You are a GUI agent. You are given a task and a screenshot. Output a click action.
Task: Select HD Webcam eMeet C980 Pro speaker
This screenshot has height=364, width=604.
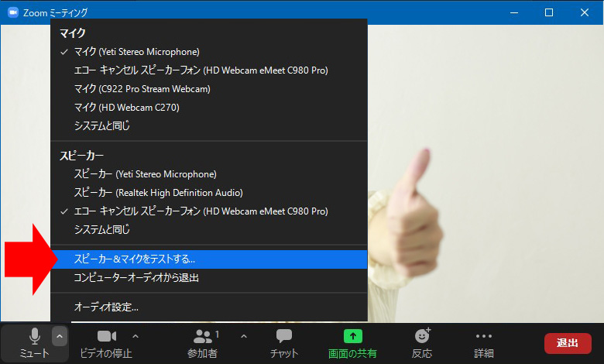[x=201, y=211]
